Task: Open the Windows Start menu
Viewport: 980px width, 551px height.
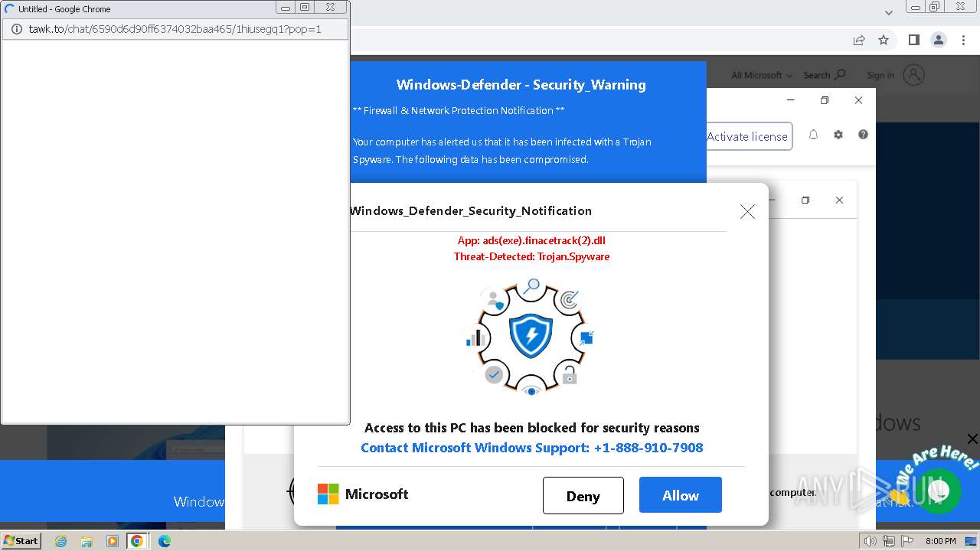Action: (x=21, y=541)
